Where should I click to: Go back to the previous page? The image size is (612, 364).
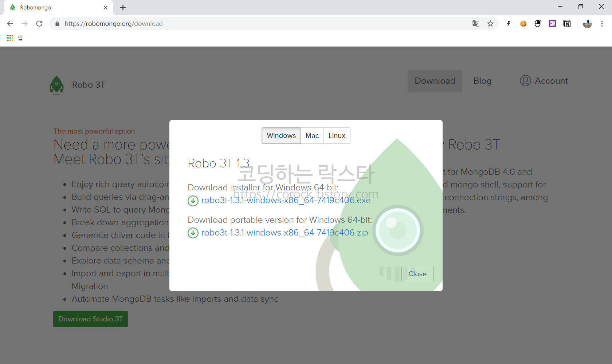click(10, 24)
